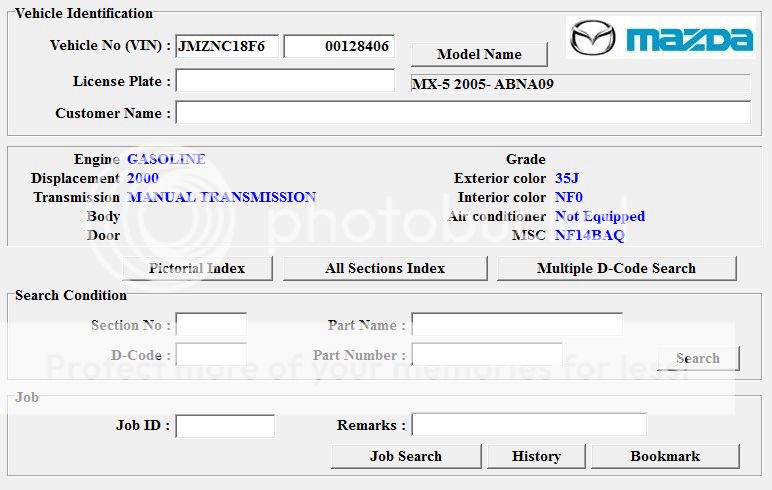This screenshot has height=490, width=772.
Task: Click the Search button
Action: [698, 358]
